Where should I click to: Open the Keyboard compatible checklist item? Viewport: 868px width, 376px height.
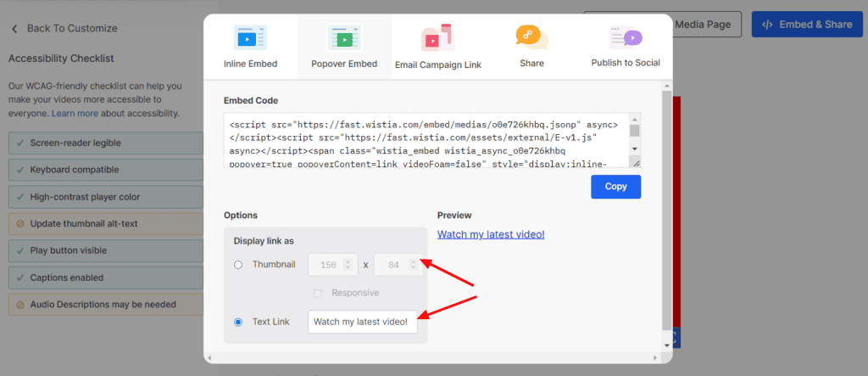[x=106, y=170]
